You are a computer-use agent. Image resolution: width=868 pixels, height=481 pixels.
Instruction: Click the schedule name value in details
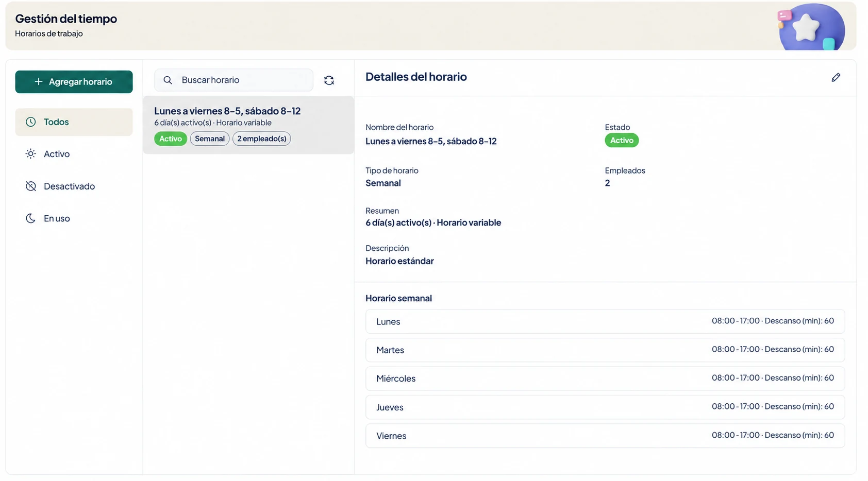pos(431,141)
